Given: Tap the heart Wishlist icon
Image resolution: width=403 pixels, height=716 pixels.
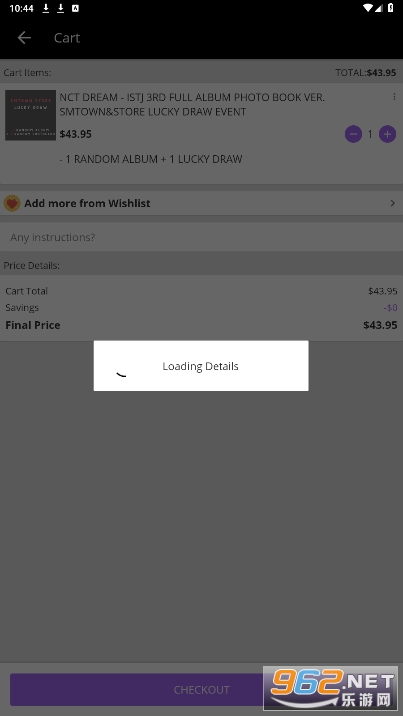Looking at the screenshot, I should 12,203.
